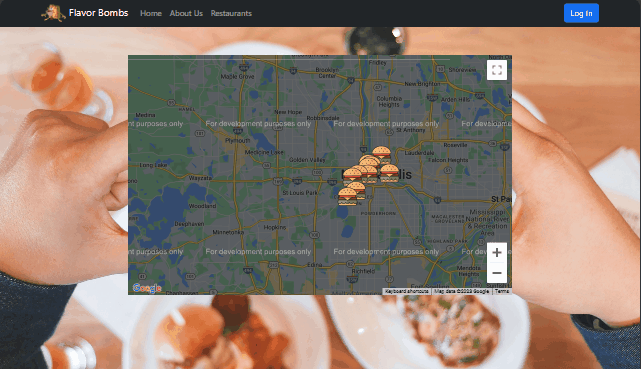Click the topmost burger marker near Lauderdale
Screen dimensions: 641x369
click(x=381, y=154)
